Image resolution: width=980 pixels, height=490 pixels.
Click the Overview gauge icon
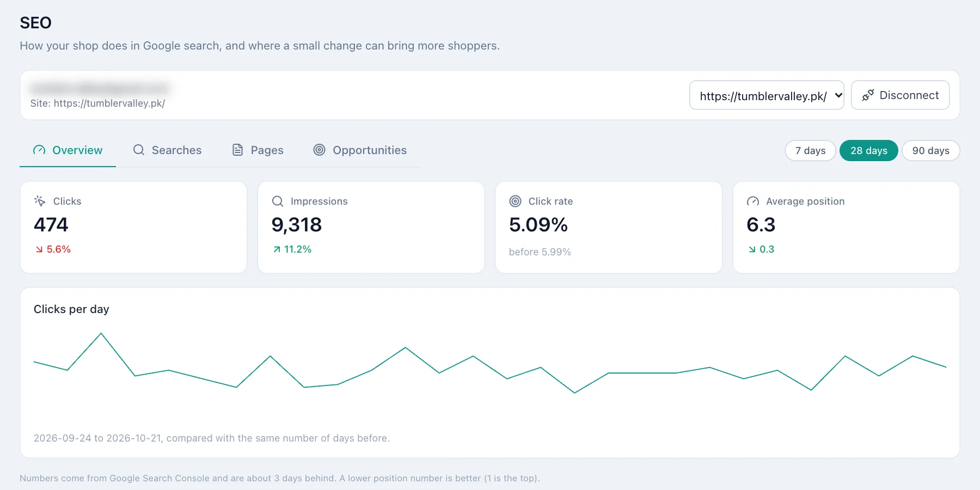point(39,150)
